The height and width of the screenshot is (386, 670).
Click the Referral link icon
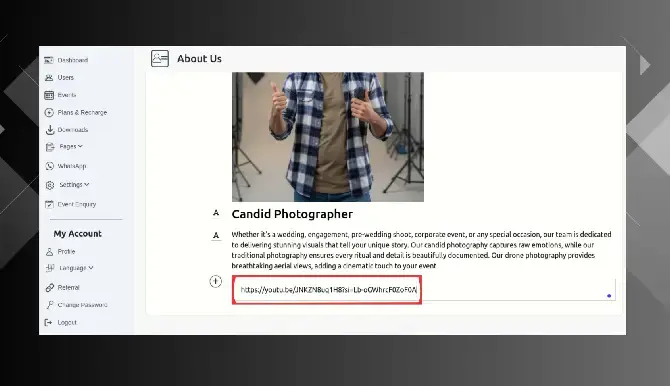tap(50, 288)
